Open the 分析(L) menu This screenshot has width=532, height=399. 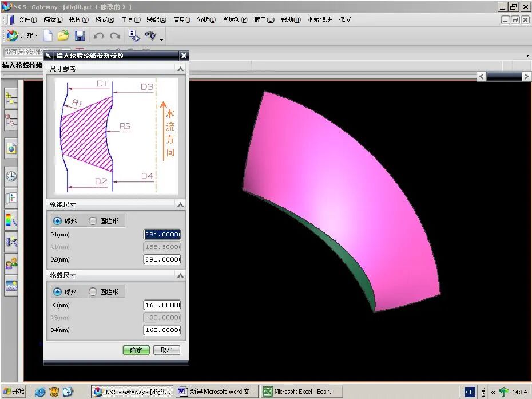[x=206, y=19]
